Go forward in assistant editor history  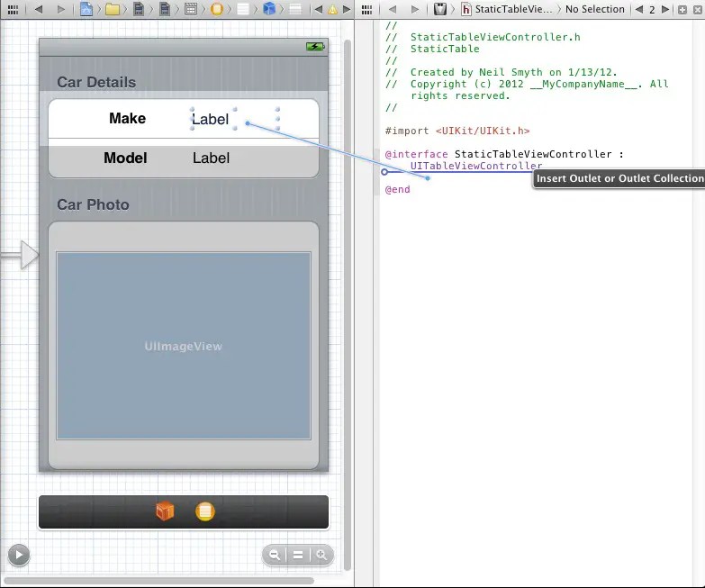tap(414, 9)
